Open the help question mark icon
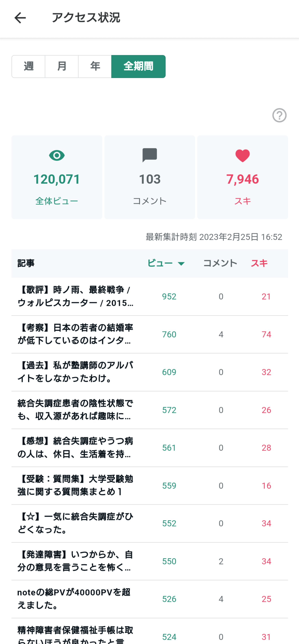The width and height of the screenshot is (299, 644). point(279,115)
